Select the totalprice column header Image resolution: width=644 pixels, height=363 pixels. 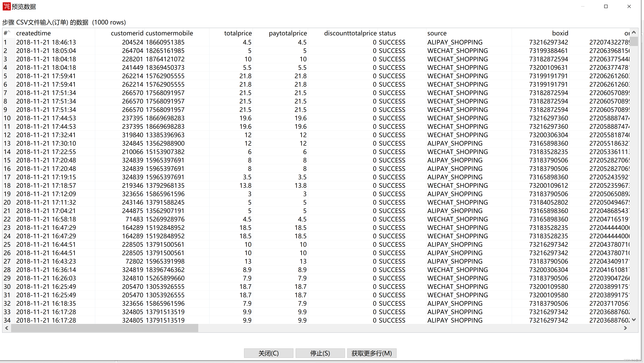pos(238,33)
